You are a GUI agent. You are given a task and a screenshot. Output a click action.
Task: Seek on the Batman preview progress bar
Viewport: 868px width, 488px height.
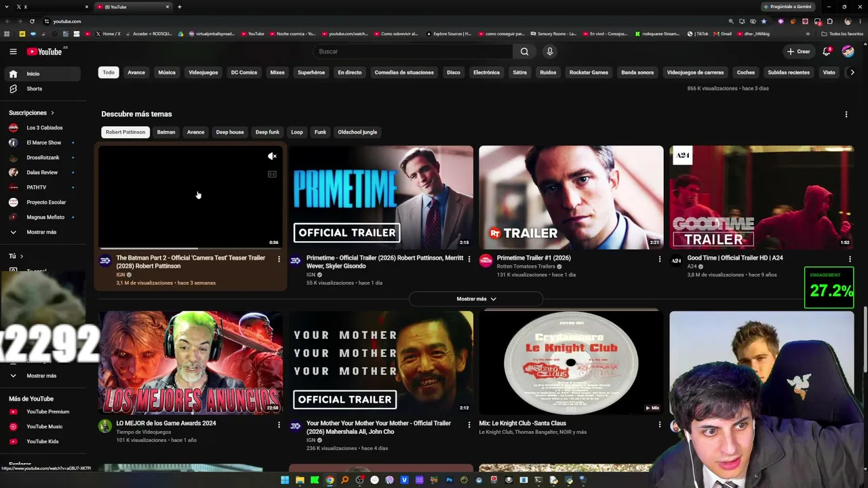coord(191,248)
